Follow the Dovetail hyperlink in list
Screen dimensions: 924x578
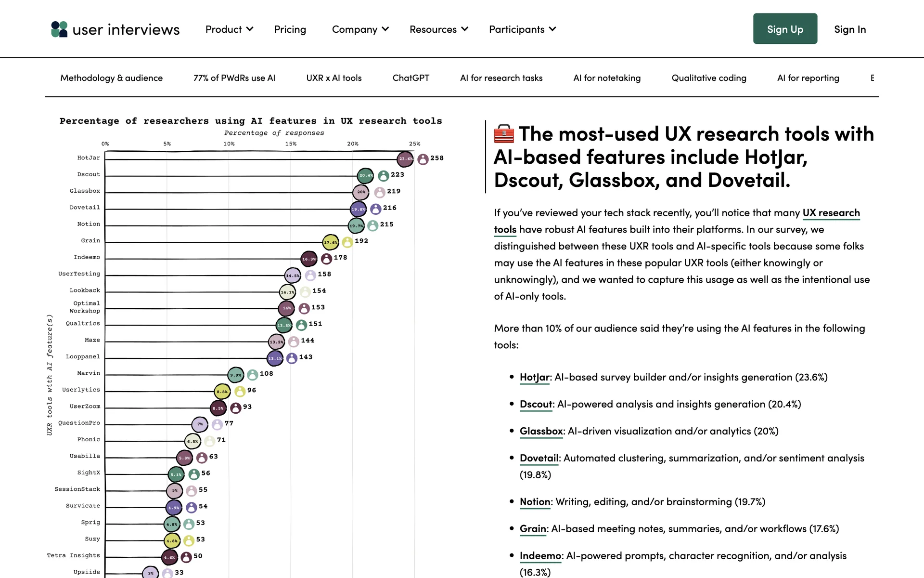pyautogui.click(x=539, y=458)
